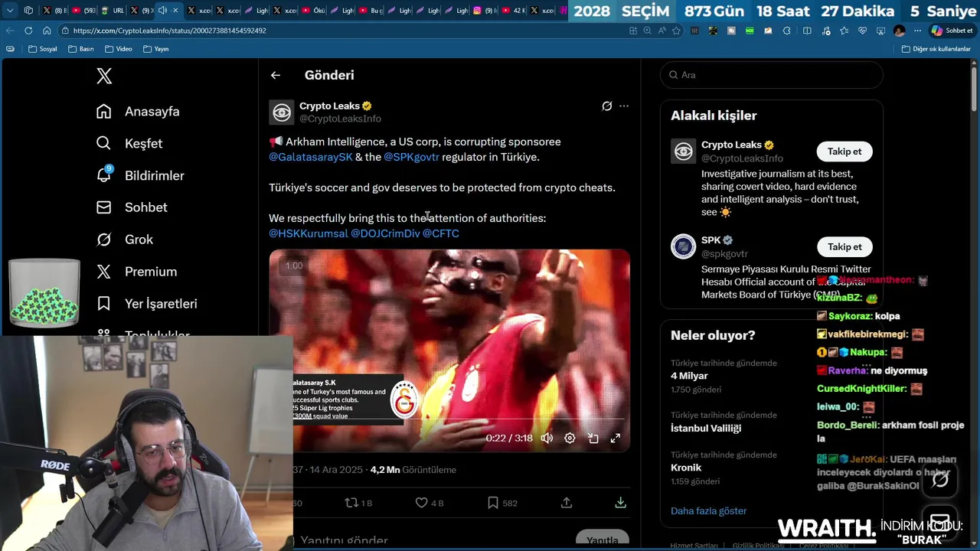Viewport: 980px width, 551px height.
Task: Follow Crypto Leaks with Takip et
Action: point(844,152)
